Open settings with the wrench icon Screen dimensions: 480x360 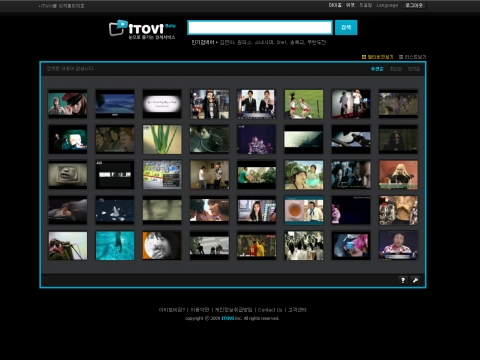coord(415,280)
